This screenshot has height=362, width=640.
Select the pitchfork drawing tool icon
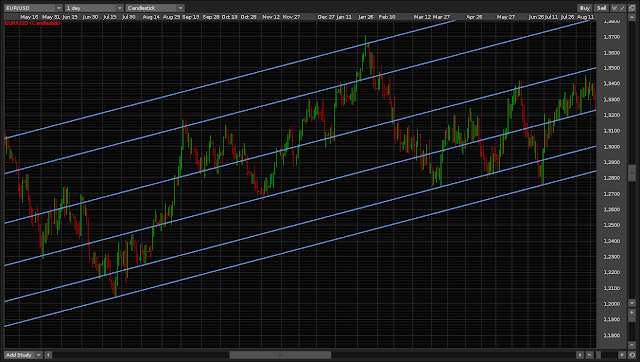614,8
